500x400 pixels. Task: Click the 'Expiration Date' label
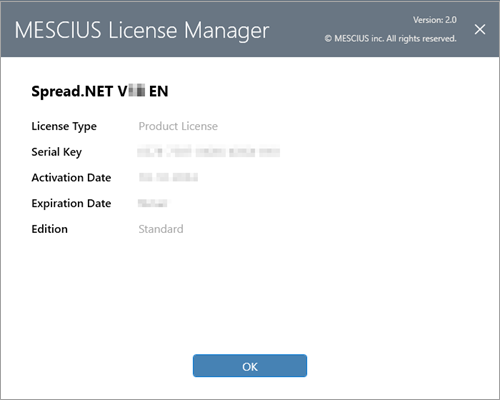click(71, 203)
